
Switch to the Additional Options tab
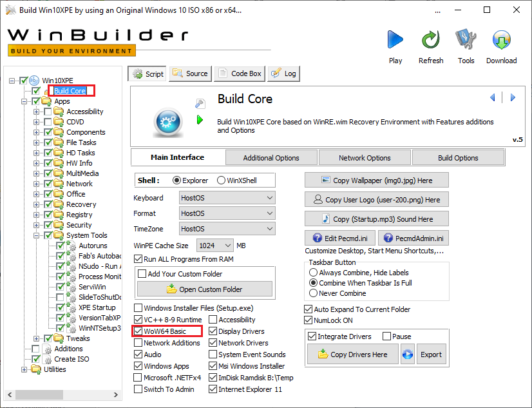pos(271,158)
